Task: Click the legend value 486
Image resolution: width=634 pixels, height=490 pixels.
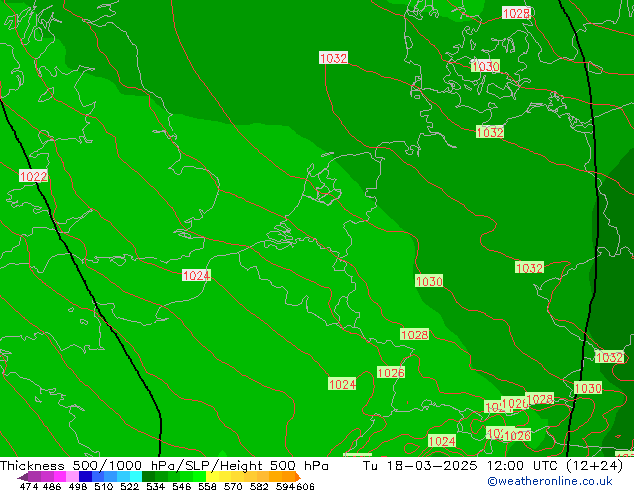Action: (x=52, y=486)
